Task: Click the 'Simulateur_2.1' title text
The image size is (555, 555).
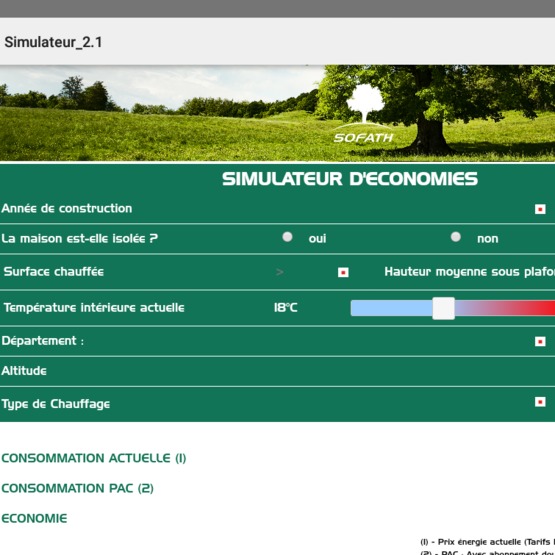Action: (53, 42)
